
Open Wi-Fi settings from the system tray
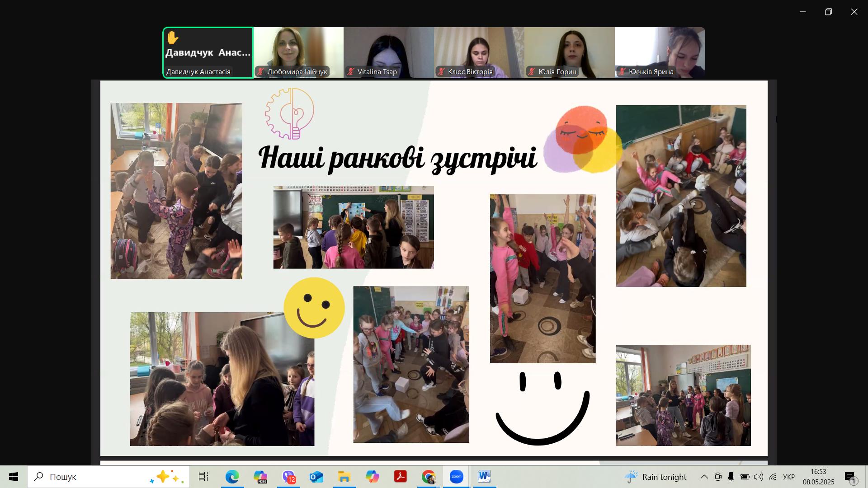(772, 476)
